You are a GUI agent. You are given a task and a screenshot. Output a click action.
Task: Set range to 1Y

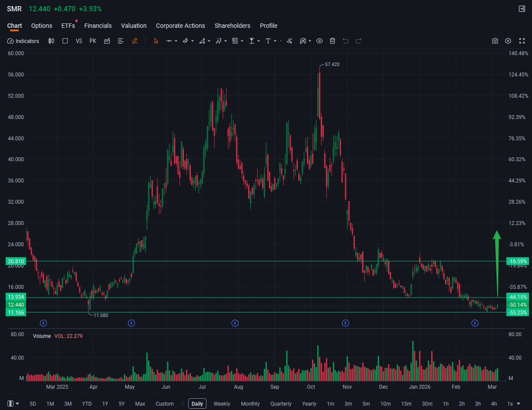point(105,404)
